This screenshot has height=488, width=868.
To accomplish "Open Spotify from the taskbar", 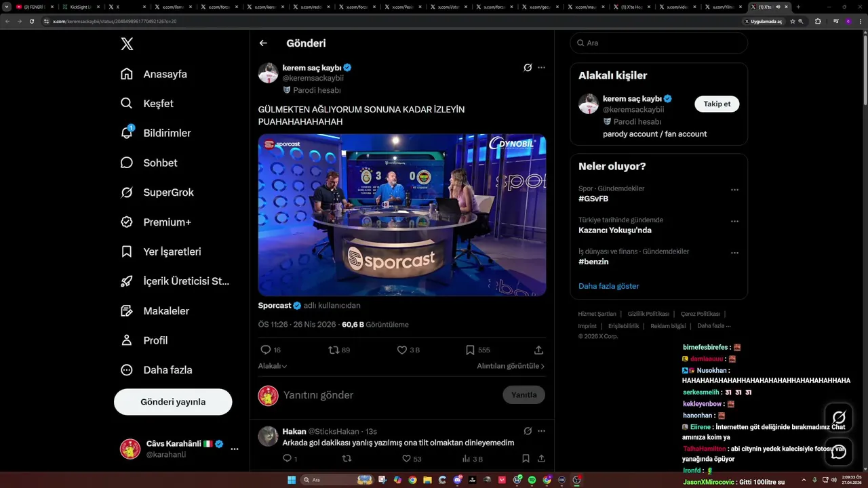I will pos(532,480).
